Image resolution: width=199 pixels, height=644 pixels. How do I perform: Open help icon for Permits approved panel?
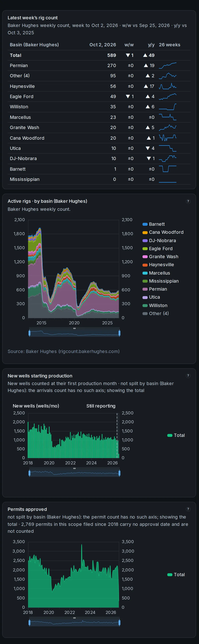click(x=188, y=509)
